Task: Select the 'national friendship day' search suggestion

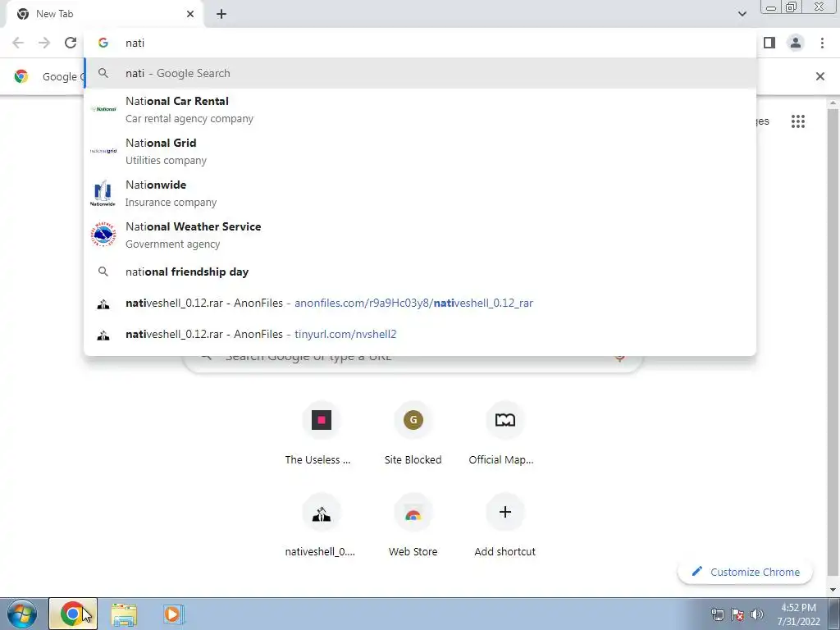Action: tap(420, 272)
